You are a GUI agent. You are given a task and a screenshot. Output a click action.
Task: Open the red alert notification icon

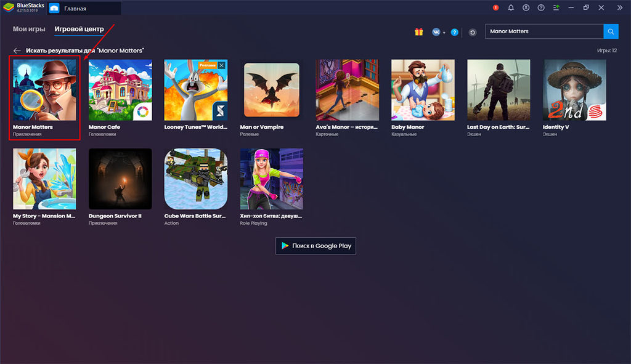click(x=496, y=7)
